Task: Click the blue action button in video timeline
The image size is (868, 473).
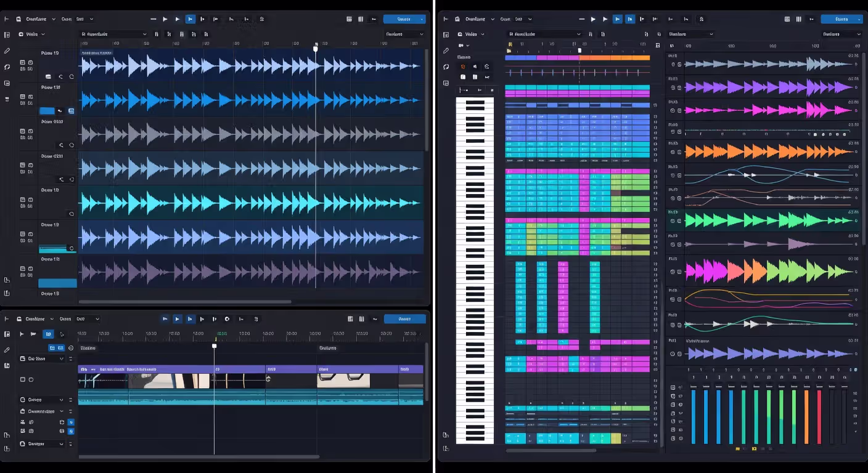Action: tap(404, 319)
